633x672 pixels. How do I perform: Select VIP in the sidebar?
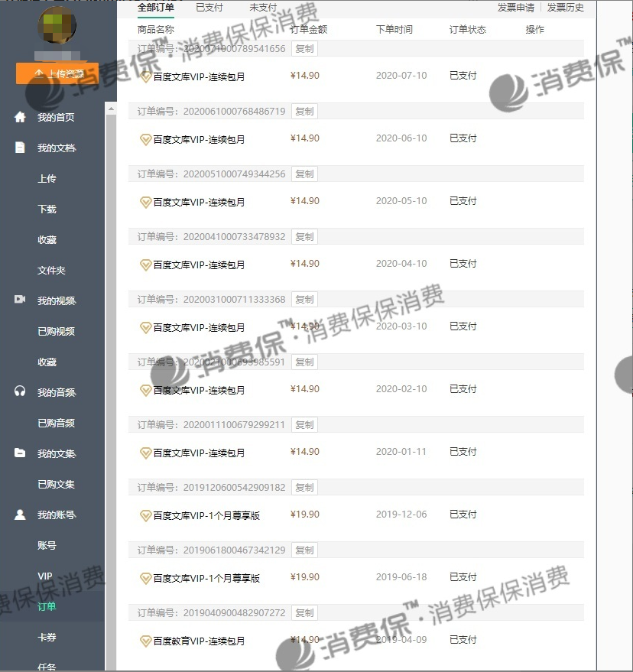[x=44, y=576]
